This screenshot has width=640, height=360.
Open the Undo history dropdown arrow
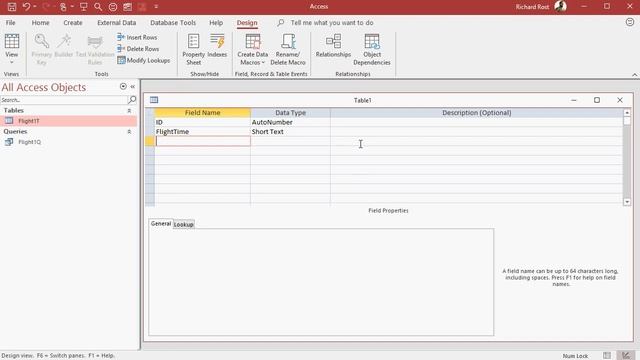35,7
